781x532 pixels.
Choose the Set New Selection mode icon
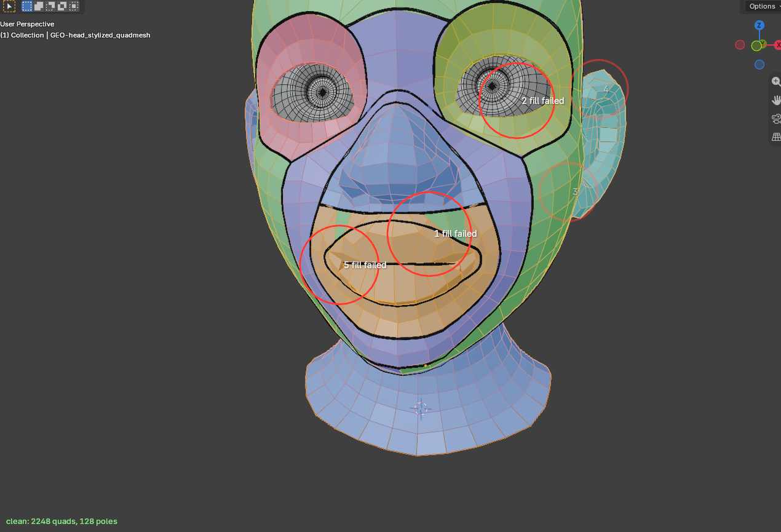click(27, 6)
